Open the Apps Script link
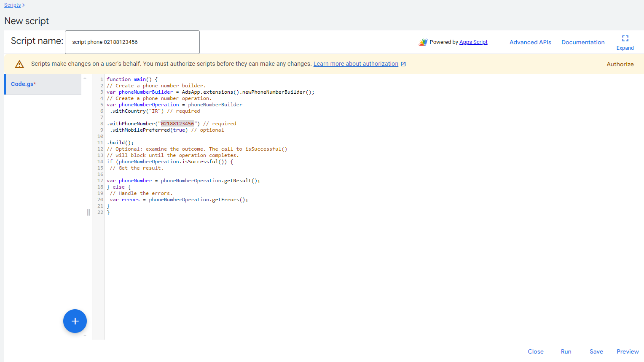644x362 pixels. [473, 42]
